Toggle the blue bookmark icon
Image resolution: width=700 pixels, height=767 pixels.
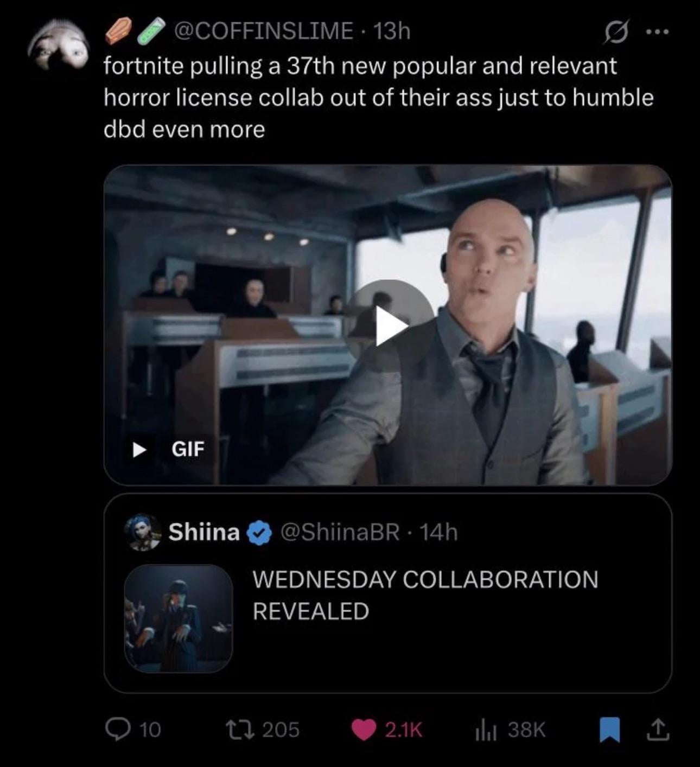(x=609, y=730)
